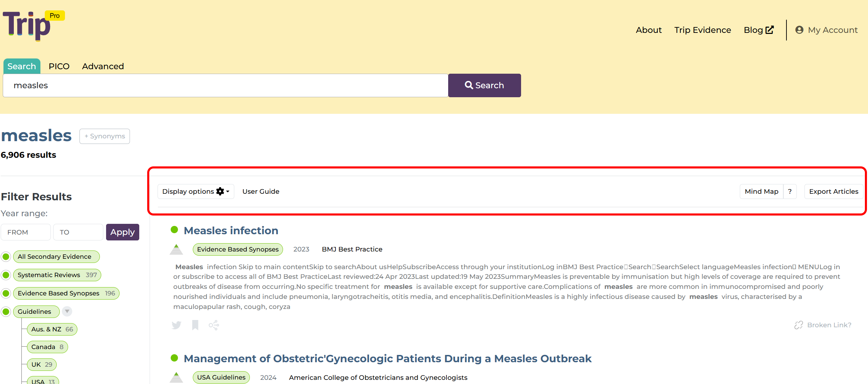Viewport: 868px width, 384px height.
Task: Switch to the PICO tab
Action: tap(59, 66)
